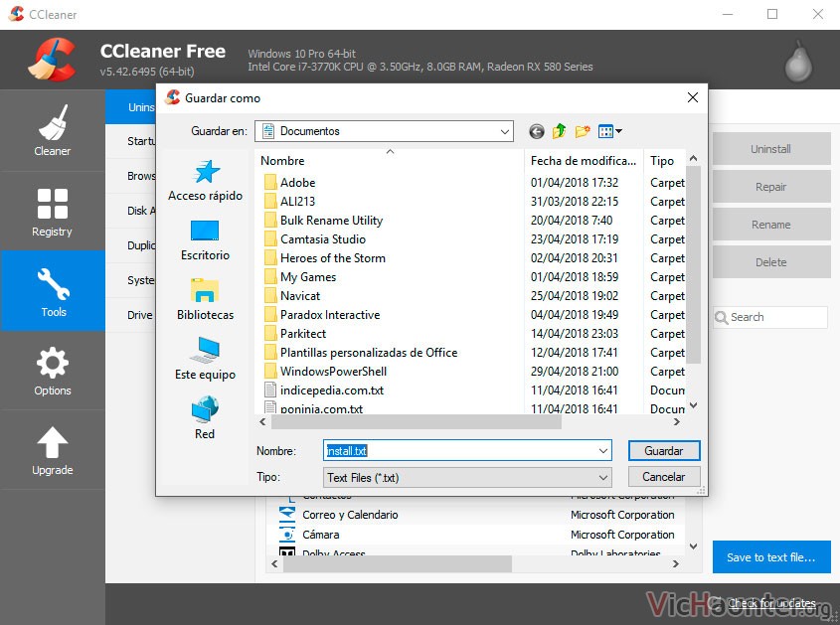Click the Repair button in CCleaner
This screenshot has height=625, width=840.
(770, 187)
